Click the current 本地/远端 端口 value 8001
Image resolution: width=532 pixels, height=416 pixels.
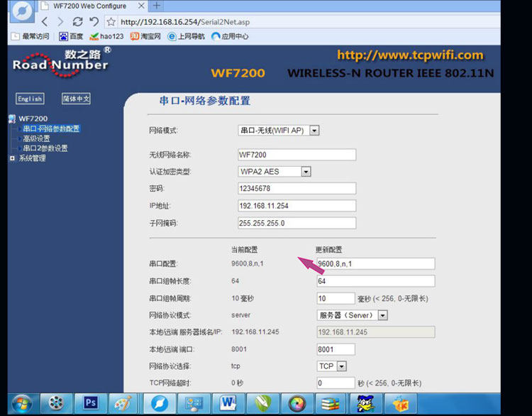(239, 349)
